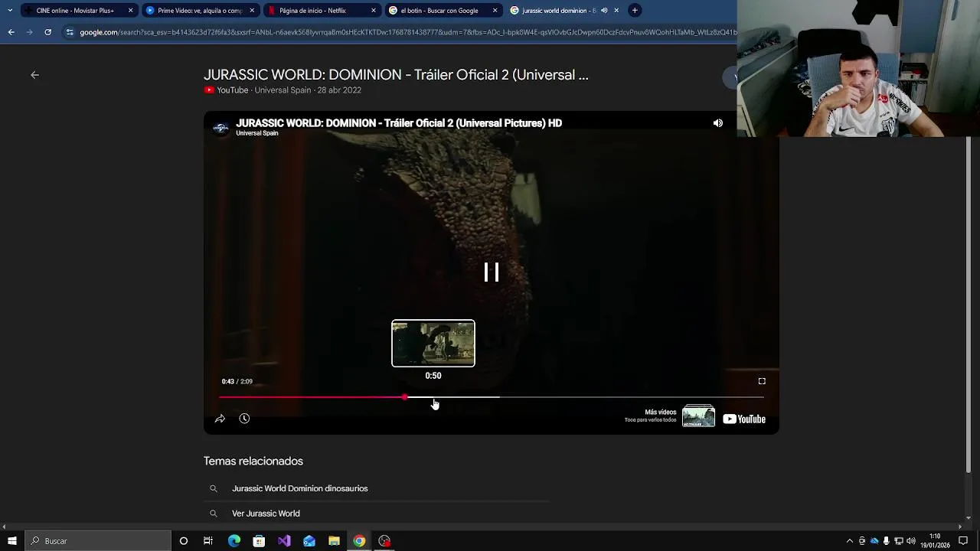The height and width of the screenshot is (551, 980).
Task: Mute the video with the speaker icon
Action: click(x=717, y=123)
